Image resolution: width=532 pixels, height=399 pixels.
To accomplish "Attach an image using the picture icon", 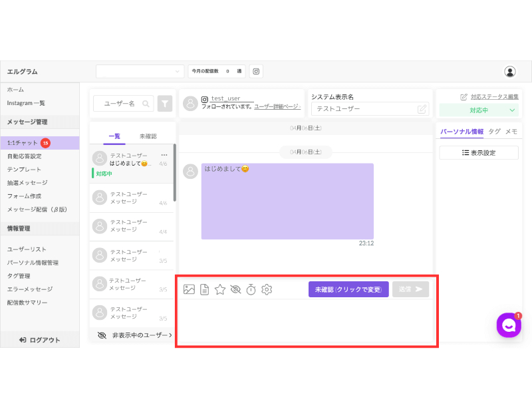I will click(189, 289).
